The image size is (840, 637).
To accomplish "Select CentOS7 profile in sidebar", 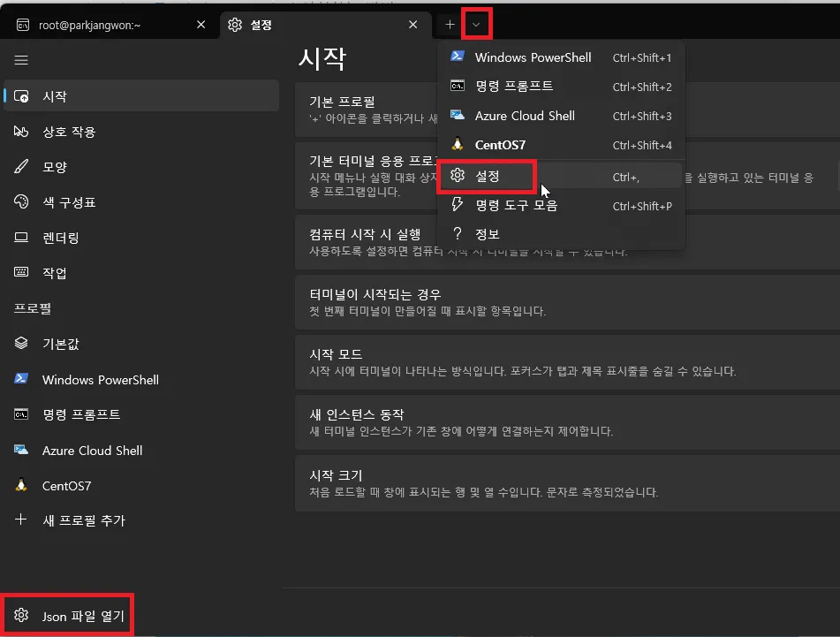I will click(141, 485).
